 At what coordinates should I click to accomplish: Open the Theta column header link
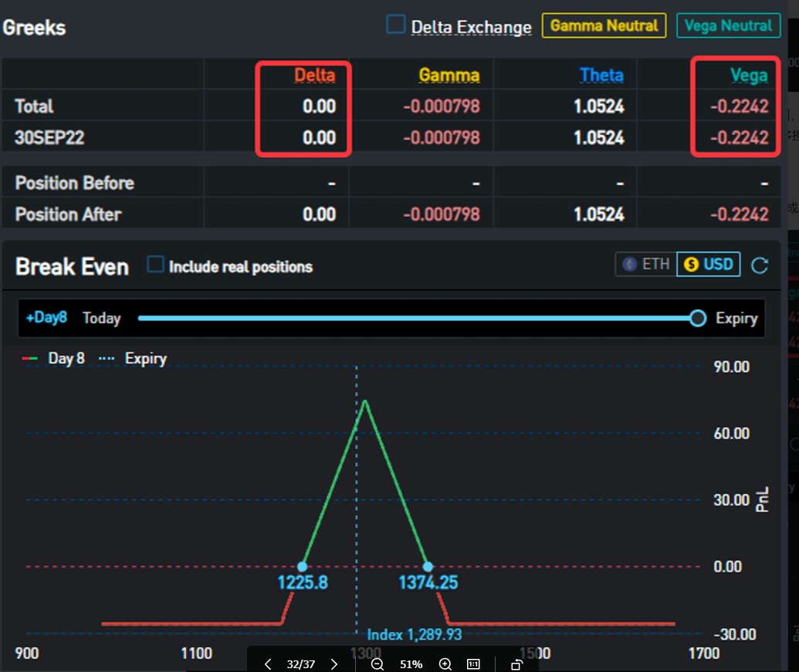[x=601, y=76]
